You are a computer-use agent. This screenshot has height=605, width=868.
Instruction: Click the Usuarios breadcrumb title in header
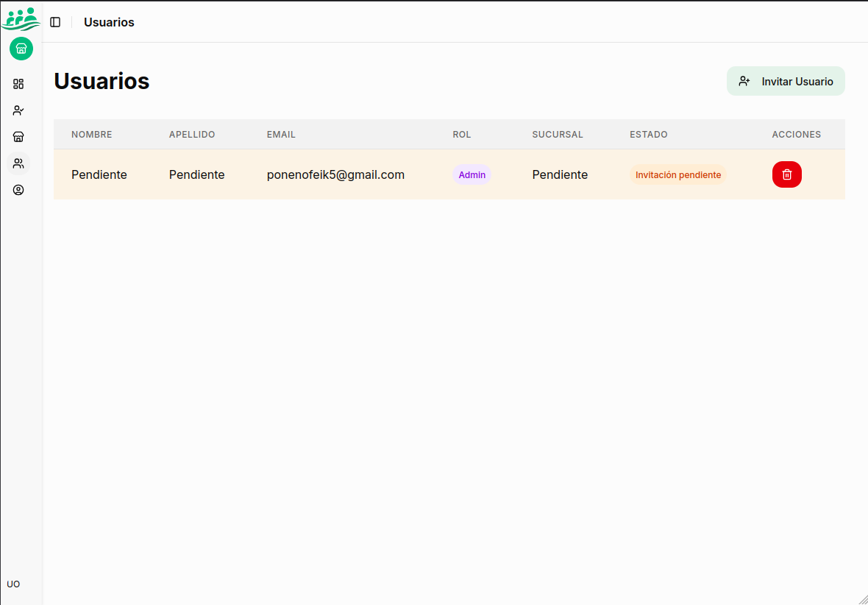tap(109, 22)
